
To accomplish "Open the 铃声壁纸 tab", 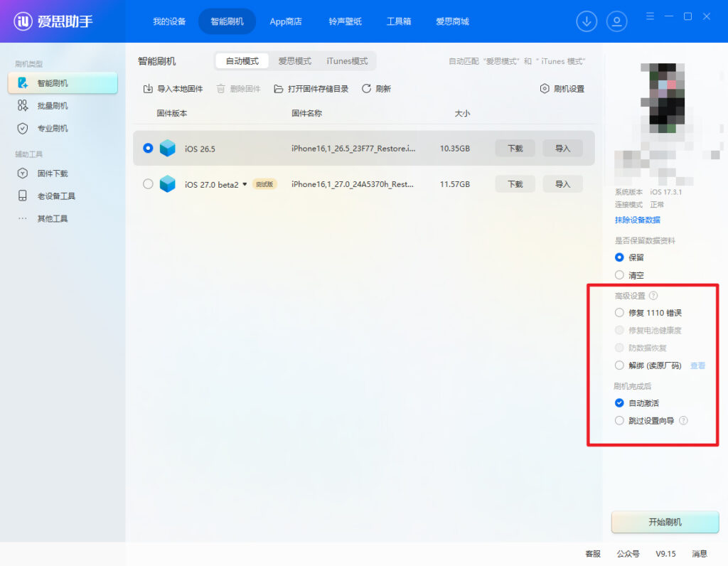I will click(345, 21).
